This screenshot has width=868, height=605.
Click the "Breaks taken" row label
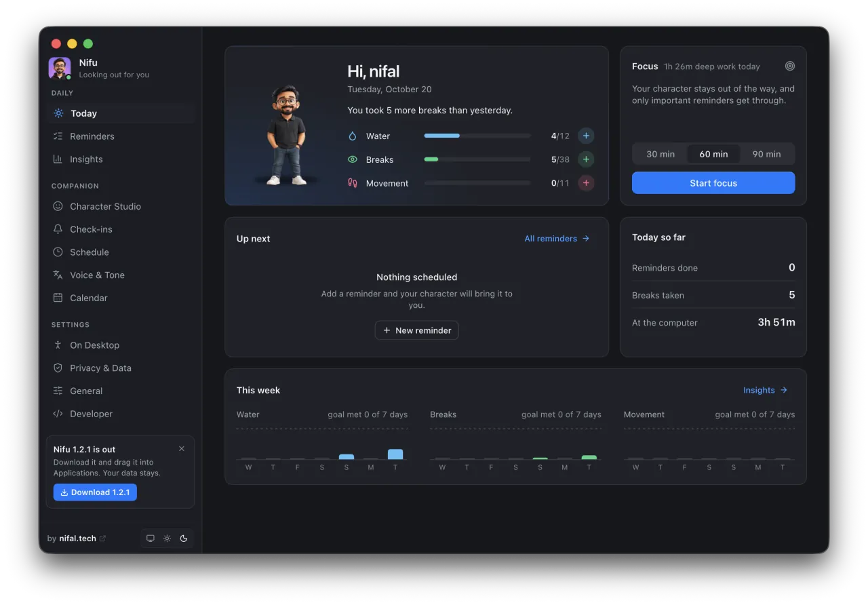pos(658,296)
